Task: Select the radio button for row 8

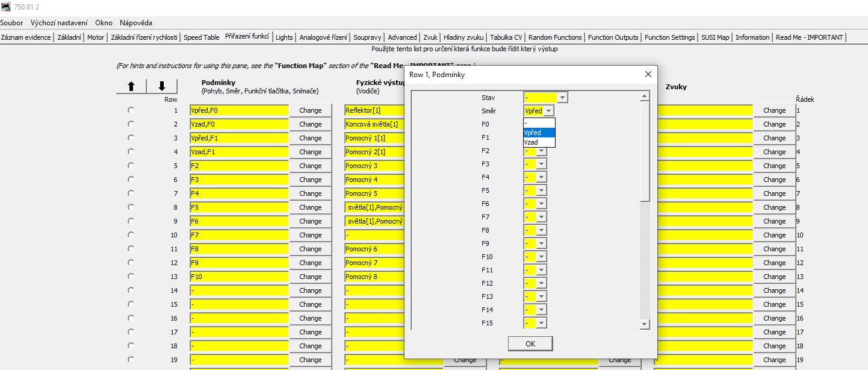Action: 131,207
